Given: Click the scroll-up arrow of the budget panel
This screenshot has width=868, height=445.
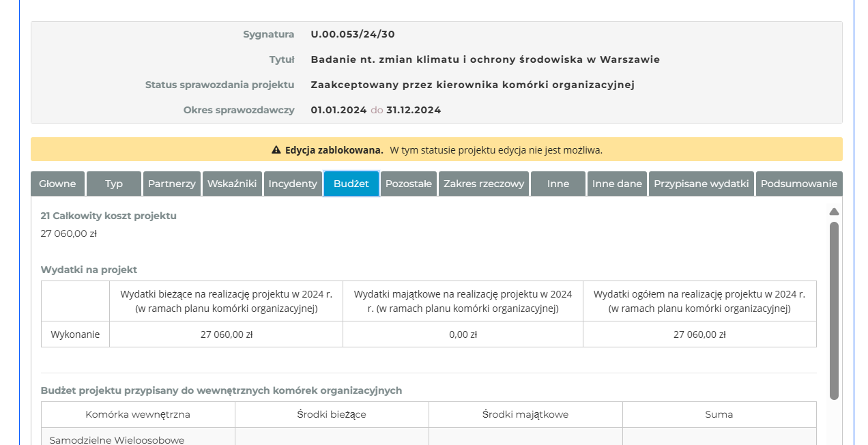Looking at the screenshot, I should (834, 212).
